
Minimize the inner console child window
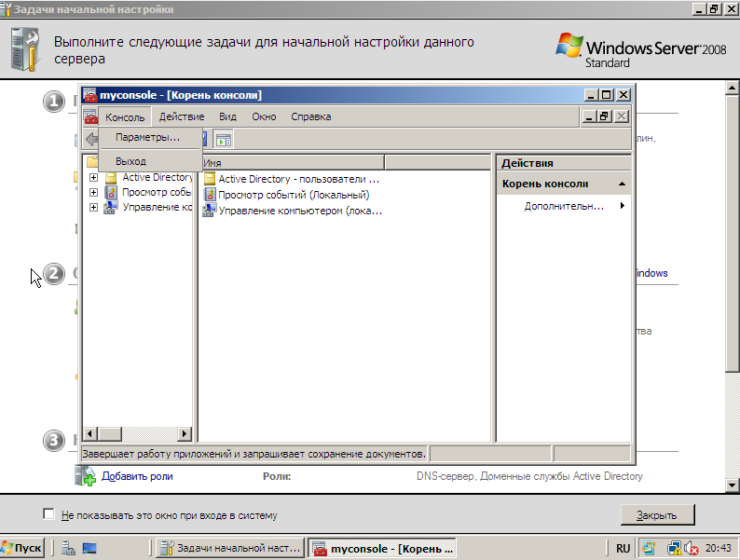(x=589, y=116)
